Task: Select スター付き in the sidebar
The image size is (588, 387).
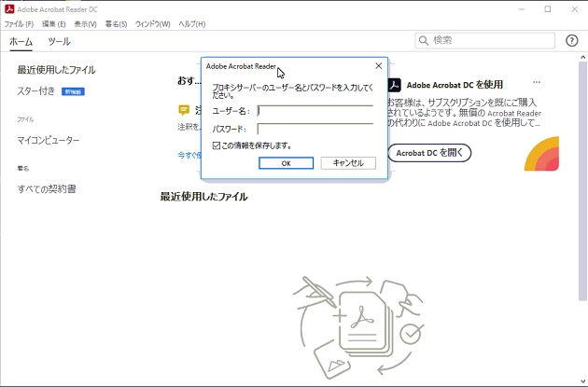Action: [36, 91]
